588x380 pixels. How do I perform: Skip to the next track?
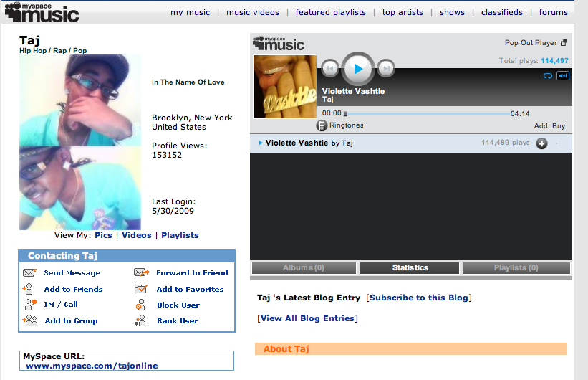pos(386,69)
